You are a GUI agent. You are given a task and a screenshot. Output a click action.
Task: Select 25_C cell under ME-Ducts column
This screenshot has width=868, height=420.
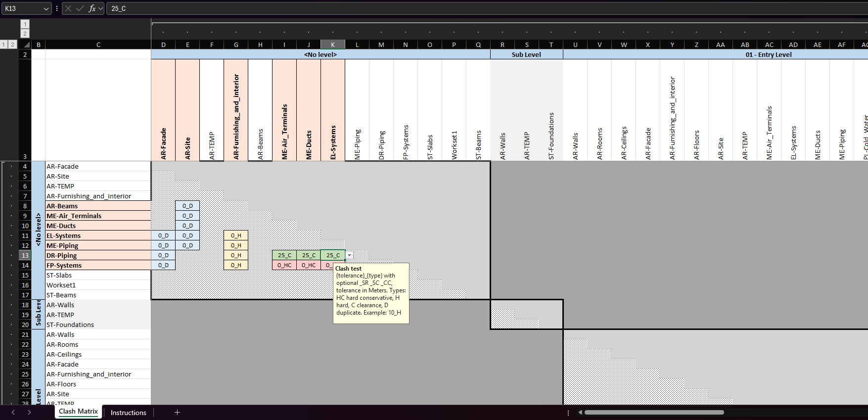pos(309,255)
